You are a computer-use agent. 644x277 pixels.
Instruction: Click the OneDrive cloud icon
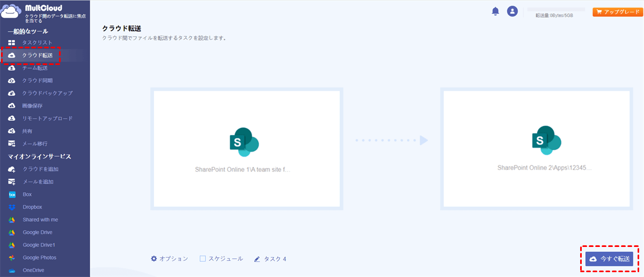point(12,271)
